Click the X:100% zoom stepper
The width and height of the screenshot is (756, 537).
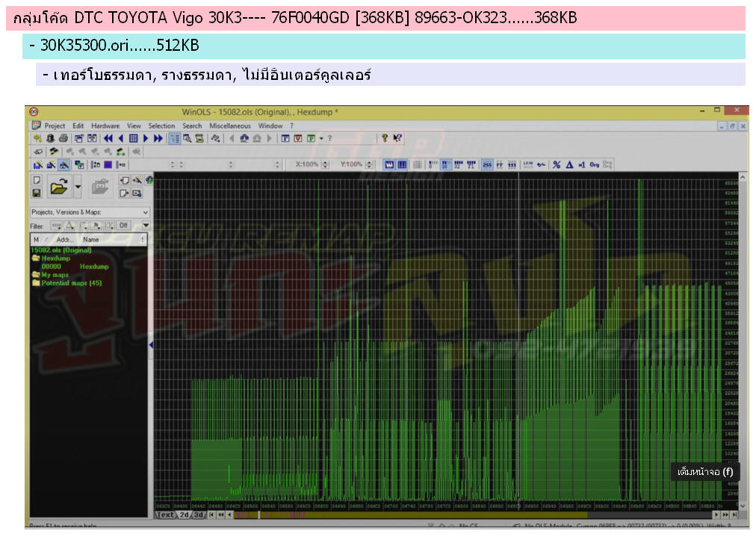326,165
